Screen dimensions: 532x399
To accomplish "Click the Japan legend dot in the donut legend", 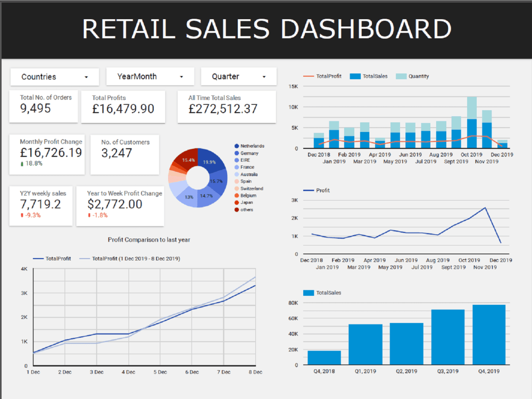I will 236,202.
